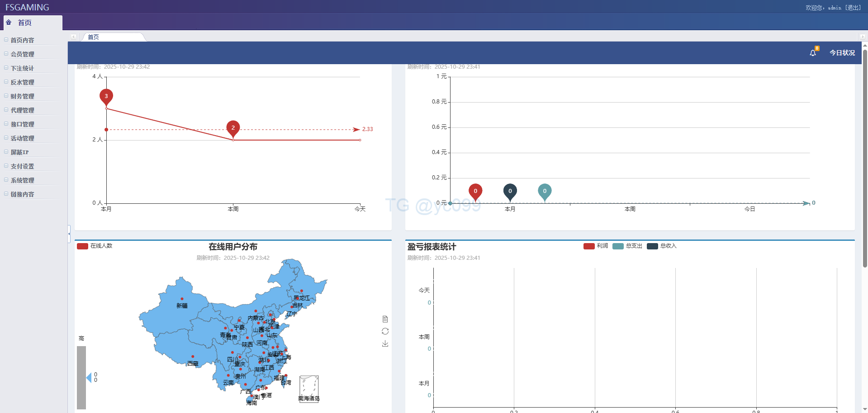Click the notification bell icon
The image size is (868, 413).
pyautogui.click(x=812, y=53)
